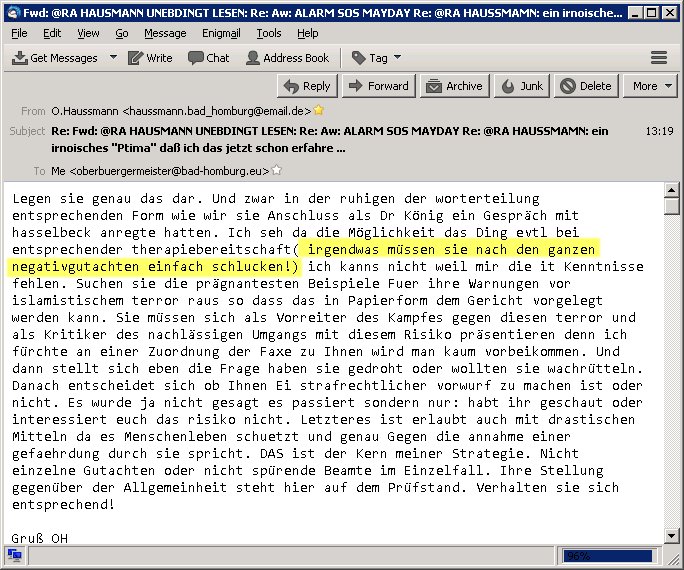
Task: Expand the Get Messages dropdown arrow
Action: coord(113,57)
